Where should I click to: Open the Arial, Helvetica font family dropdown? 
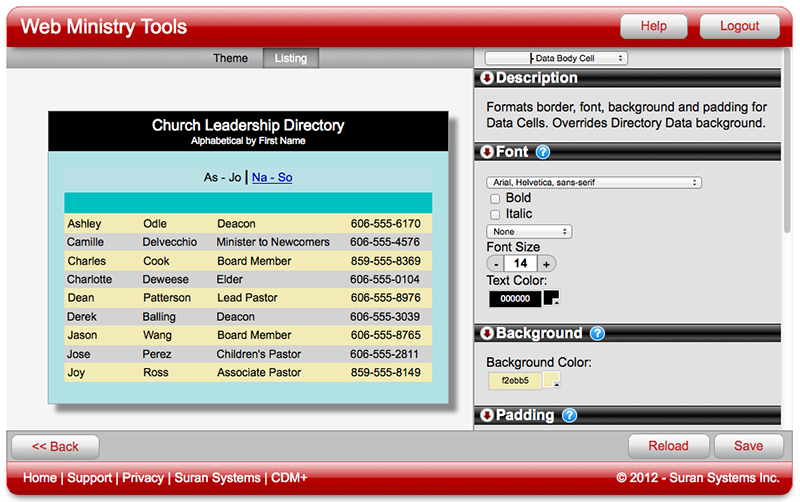click(594, 183)
